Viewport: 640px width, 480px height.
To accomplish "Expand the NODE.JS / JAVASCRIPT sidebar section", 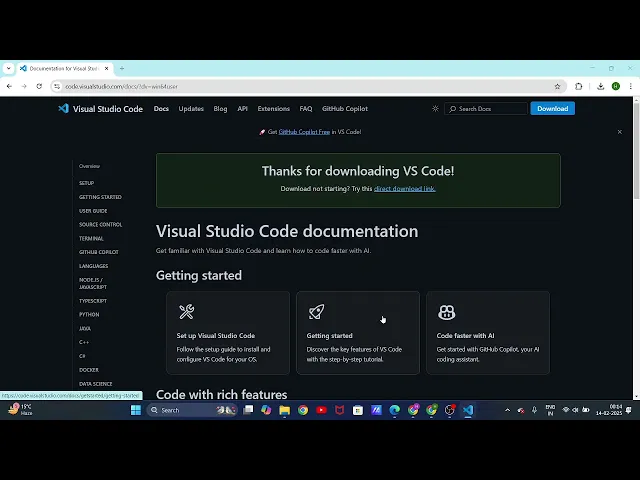I will 93,283.
